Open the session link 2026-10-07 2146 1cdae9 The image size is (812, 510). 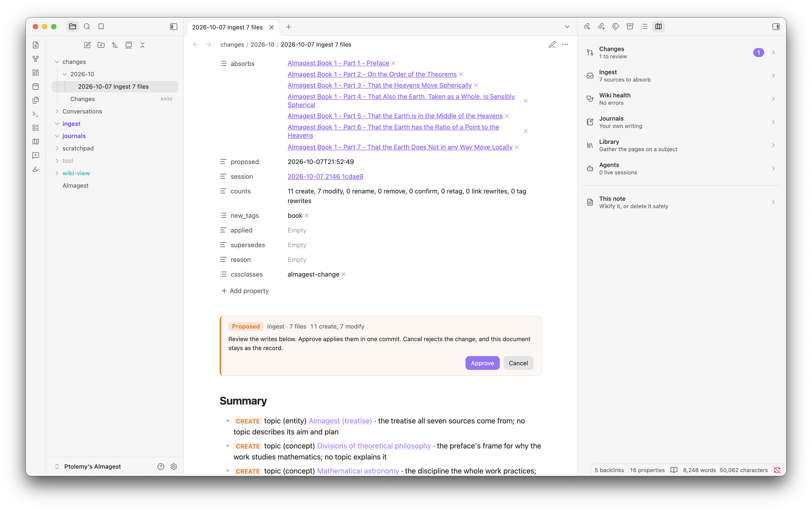(x=325, y=176)
